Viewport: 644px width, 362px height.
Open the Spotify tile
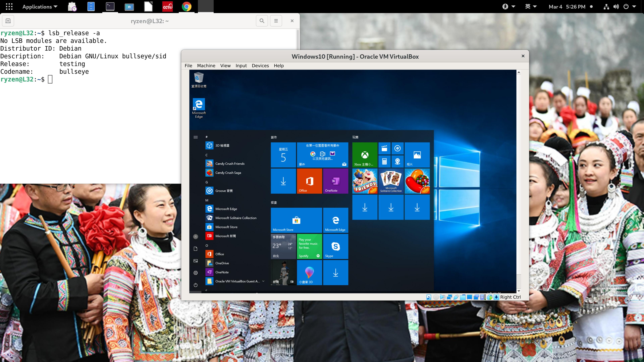click(309, 246)
